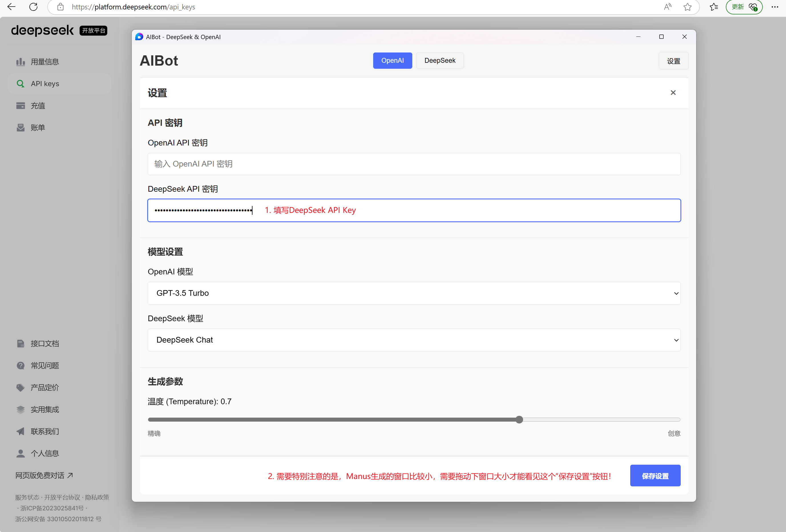786x532 pixels.
Task: Open 隐私政策 footer link
Action: click(97, 497)
